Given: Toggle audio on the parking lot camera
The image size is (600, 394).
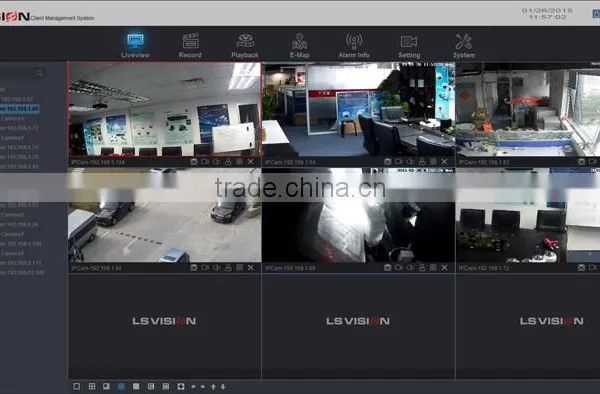Looking at the screenshot, I should (x=217, y=268).
